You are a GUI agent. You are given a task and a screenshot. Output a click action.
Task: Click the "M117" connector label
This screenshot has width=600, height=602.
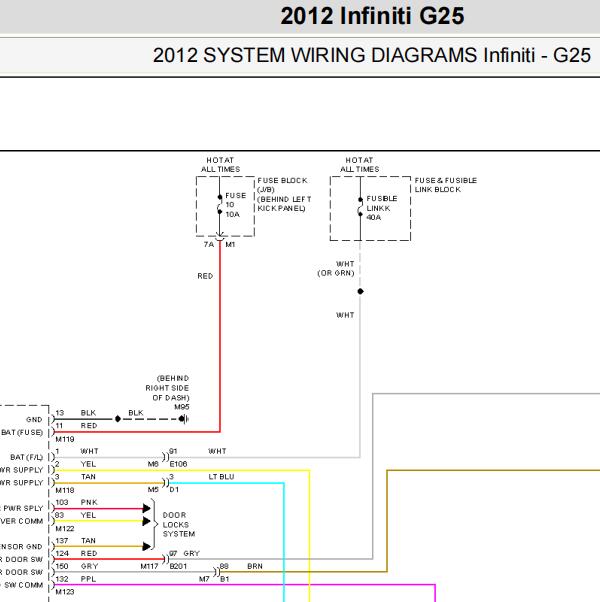coord(149,566)
